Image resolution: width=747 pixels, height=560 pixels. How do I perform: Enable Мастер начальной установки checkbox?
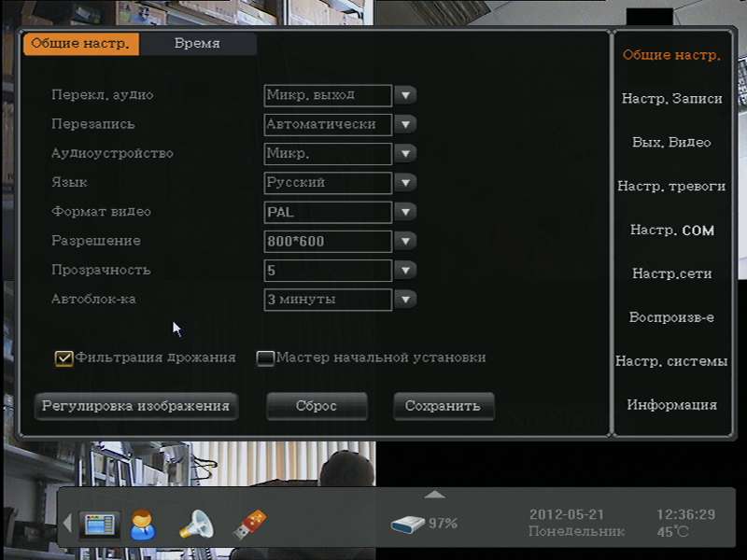265,358
